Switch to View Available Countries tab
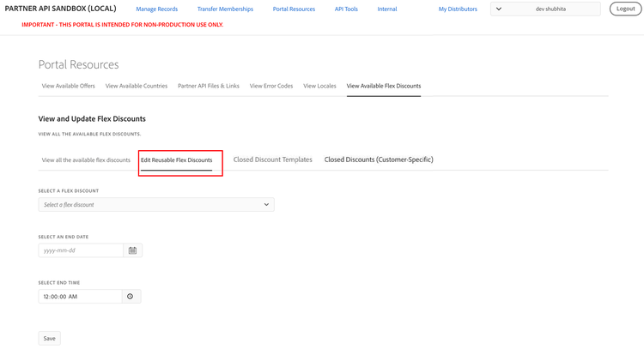 click(137, 86)
